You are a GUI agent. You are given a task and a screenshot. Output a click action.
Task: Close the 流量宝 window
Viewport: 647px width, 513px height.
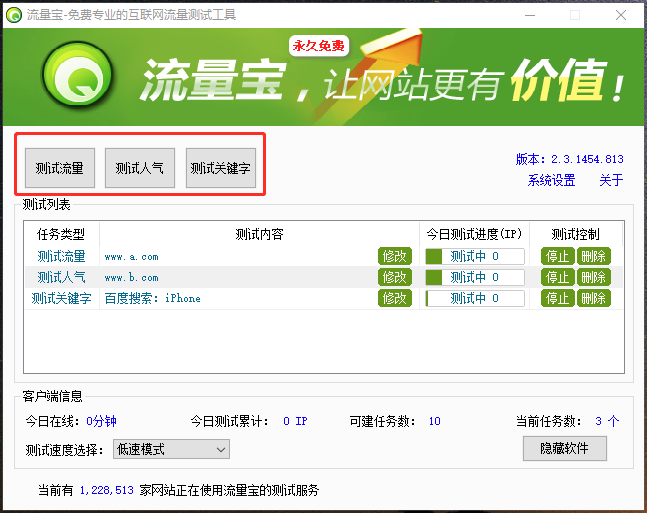point(621,15)
